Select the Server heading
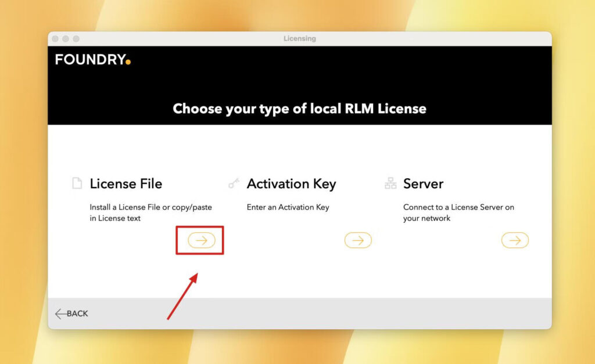 pyautogui.click(x=423, y=183)
